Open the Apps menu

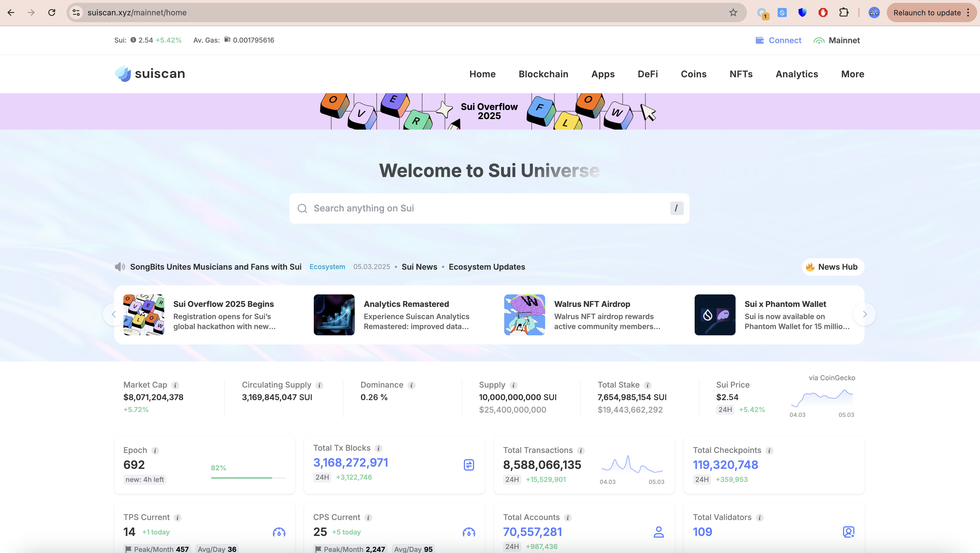pyautogui.click(x=603, y=74)
